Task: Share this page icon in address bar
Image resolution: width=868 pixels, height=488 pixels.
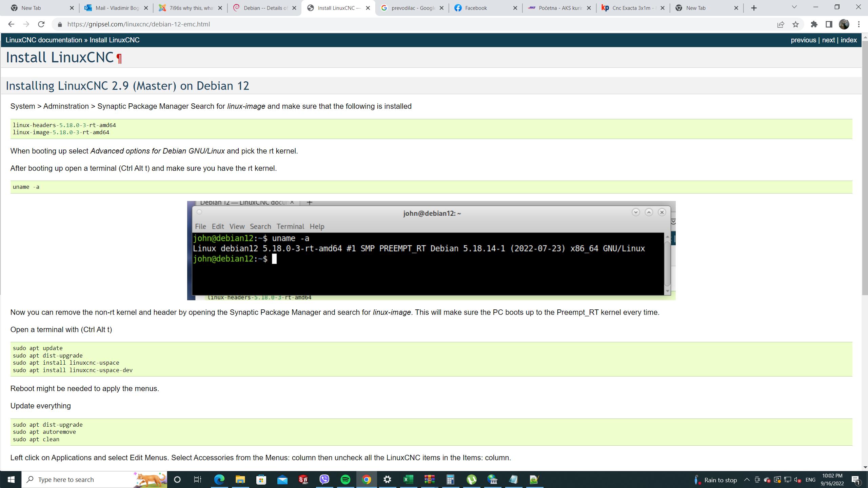Action: tap(781, 24)
